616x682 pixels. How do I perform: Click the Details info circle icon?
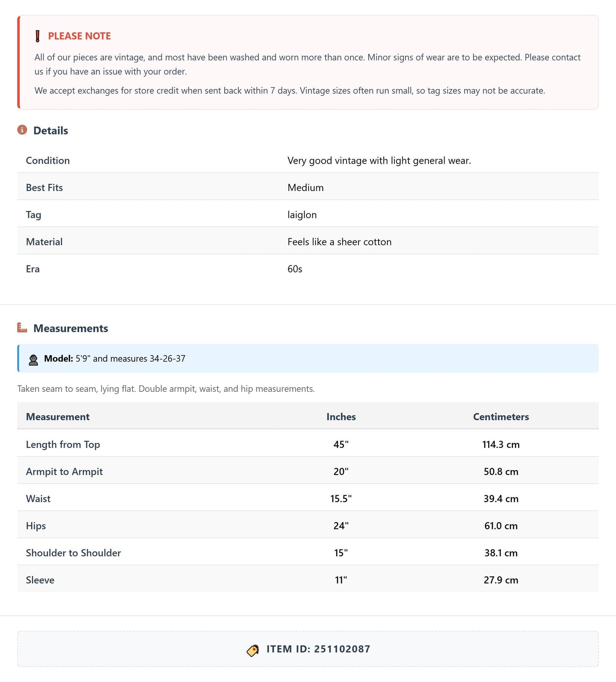point(22,130)
